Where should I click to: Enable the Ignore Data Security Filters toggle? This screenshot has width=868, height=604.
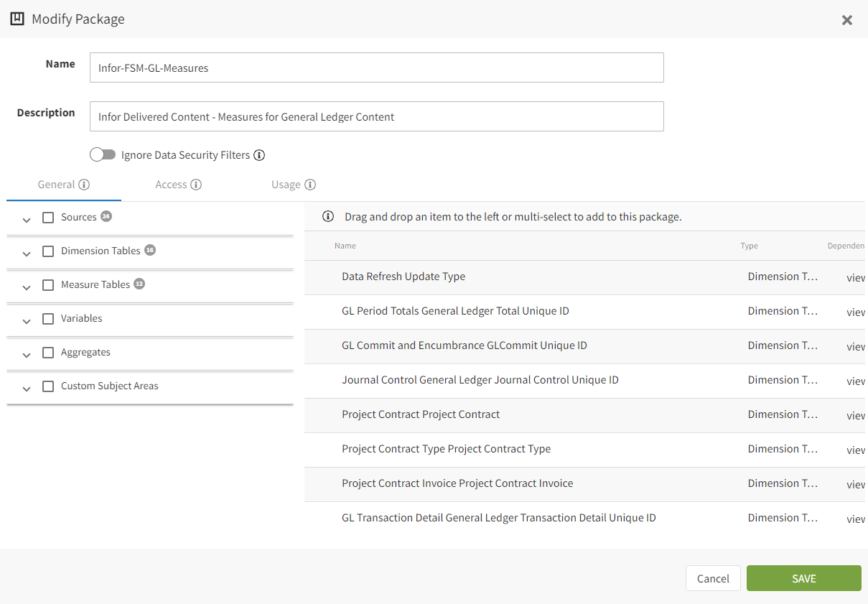click(x=103, y=154)
